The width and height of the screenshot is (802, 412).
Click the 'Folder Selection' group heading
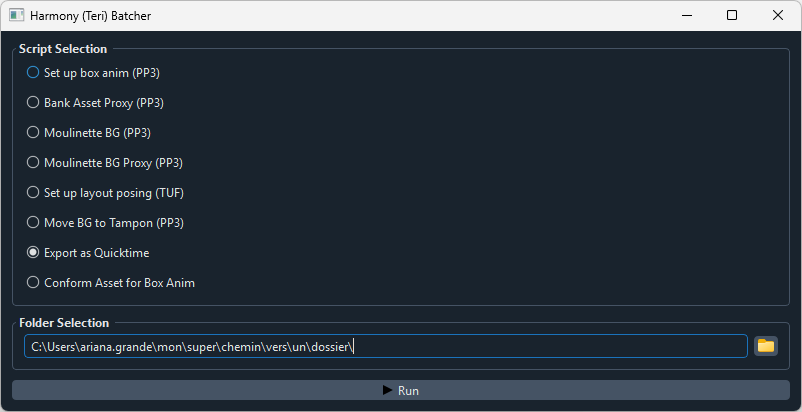pos(64,323)
